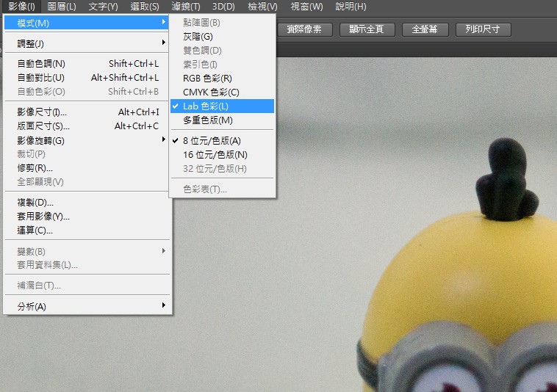
Task: Select 套用資料集(L)... entry
Action: point(86,265)
